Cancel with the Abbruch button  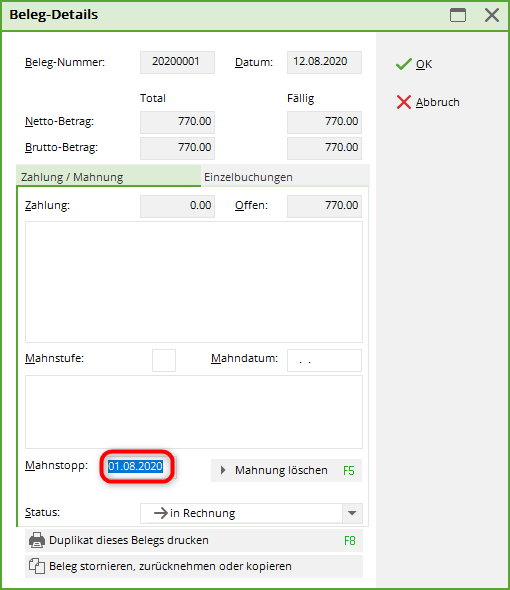(428, 102)
